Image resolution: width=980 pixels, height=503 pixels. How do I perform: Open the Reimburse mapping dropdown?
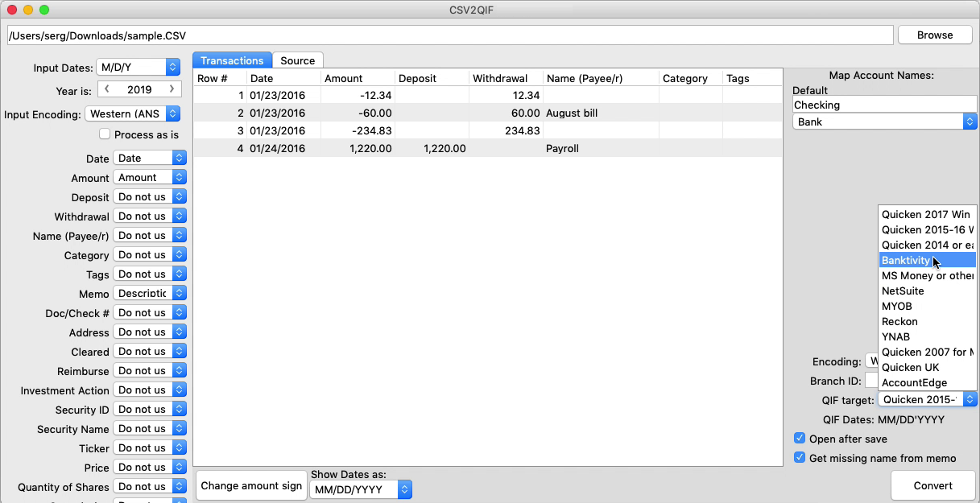(x=150, y=371)
